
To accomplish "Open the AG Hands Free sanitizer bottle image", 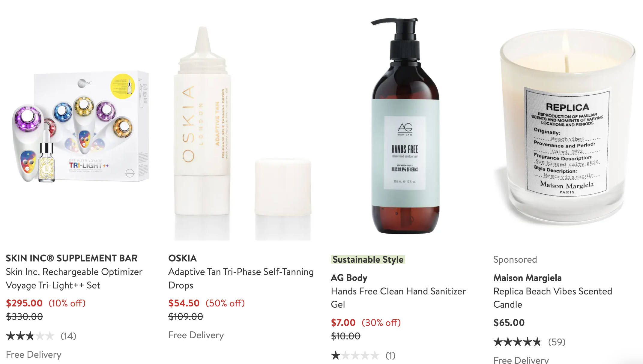I will pyautogui.click(x=405, y=126).
